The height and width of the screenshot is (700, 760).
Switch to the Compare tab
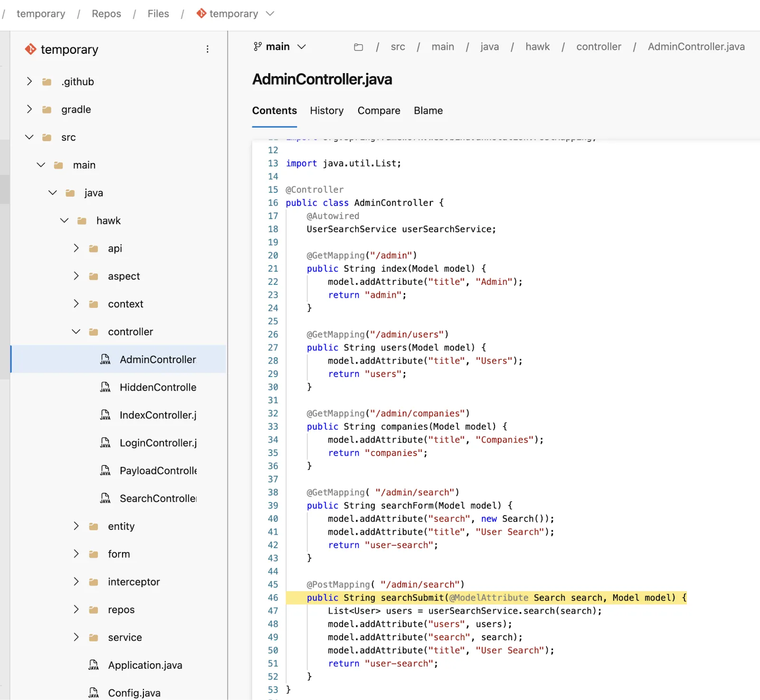click(x=379, y=111)
